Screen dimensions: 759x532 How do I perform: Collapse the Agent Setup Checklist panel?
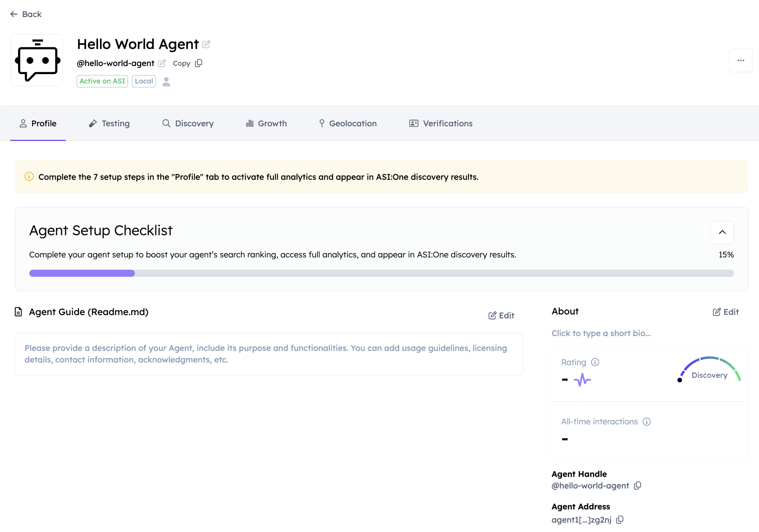722,232
